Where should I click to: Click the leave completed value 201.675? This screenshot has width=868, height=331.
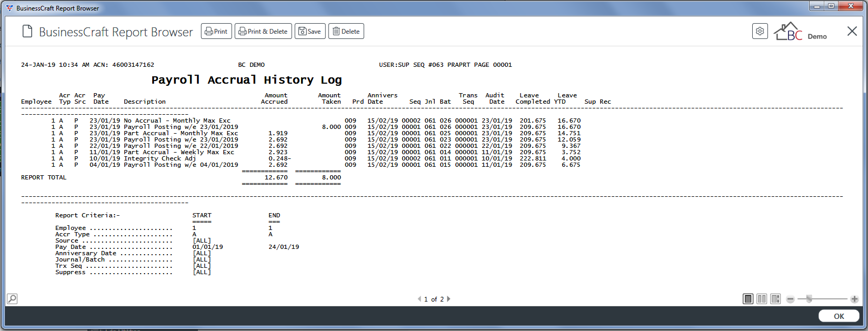pyautogui.click(x=533, y=121)
